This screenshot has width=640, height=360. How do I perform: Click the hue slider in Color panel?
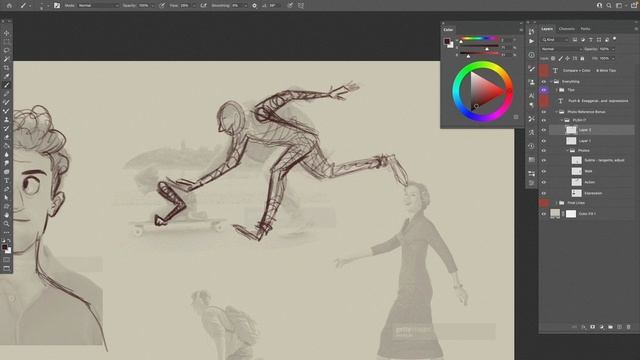(479, 38)
